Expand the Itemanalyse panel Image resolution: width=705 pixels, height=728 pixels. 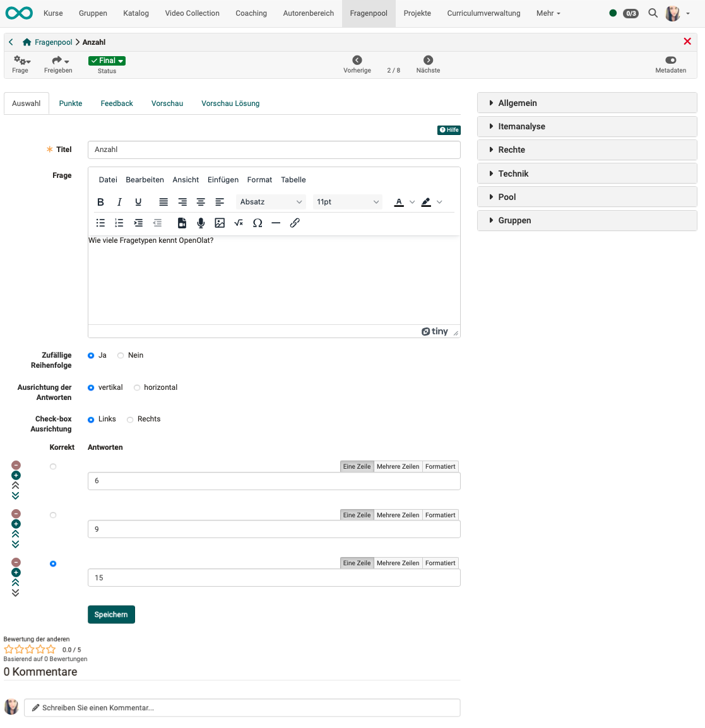tap(587, 126)
